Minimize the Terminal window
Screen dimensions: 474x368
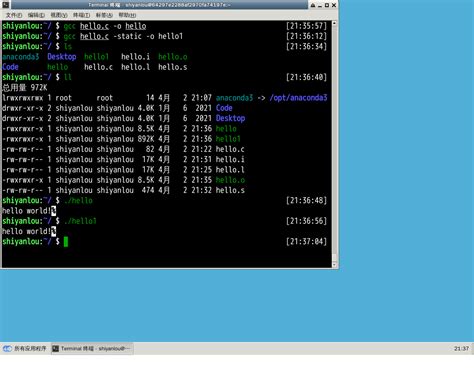[320, 5]
